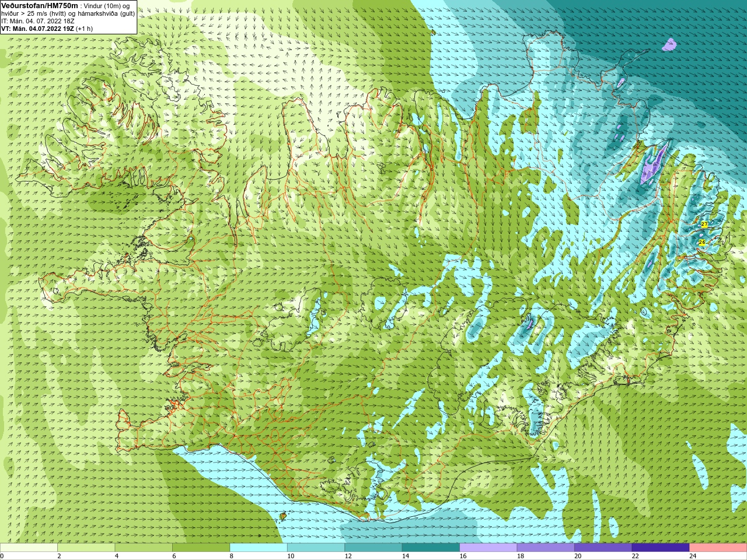Click the 'VT: Mán. 04.07.2022 19Z (+1 h)' line

tap(47, 29)
